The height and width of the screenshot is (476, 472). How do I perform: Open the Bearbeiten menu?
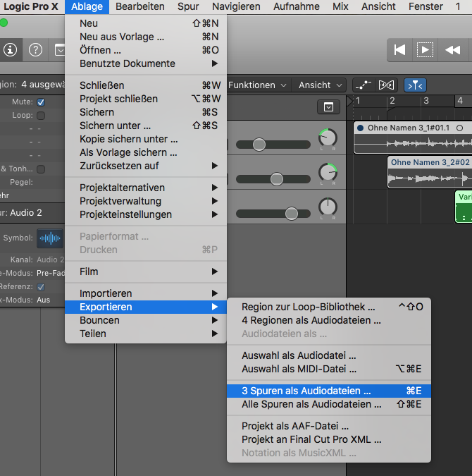pyautogui.click(x=140, y=6)
